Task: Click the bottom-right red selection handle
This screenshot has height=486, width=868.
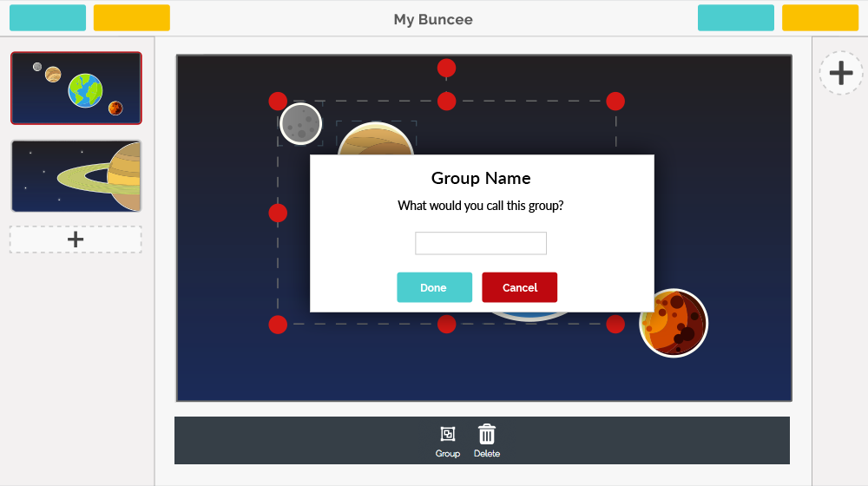Action: tap(615, 325)
